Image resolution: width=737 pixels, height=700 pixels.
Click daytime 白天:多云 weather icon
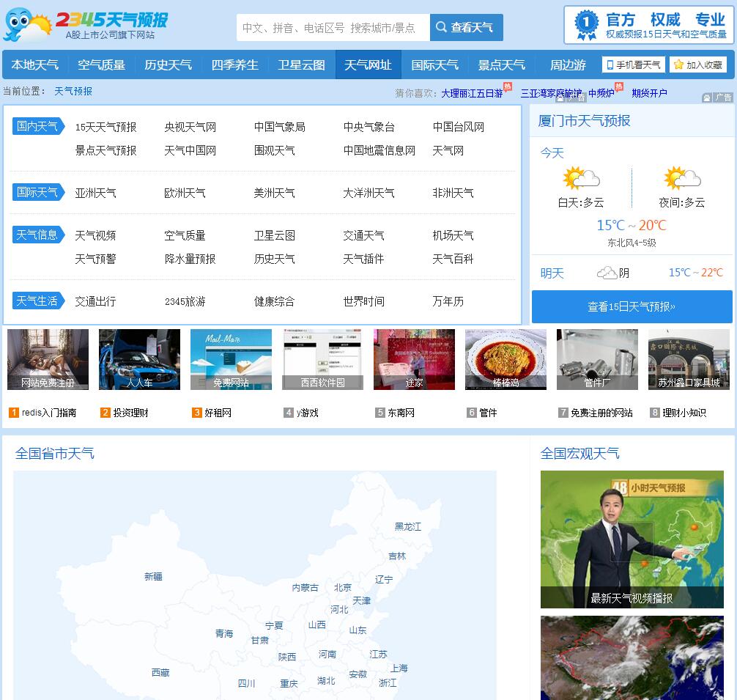[x=582, y=178]
